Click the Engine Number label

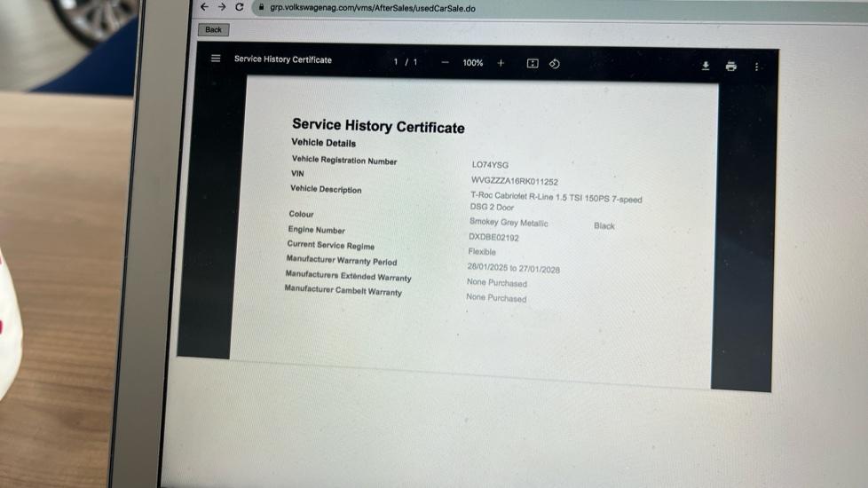(x=316, y=230)
